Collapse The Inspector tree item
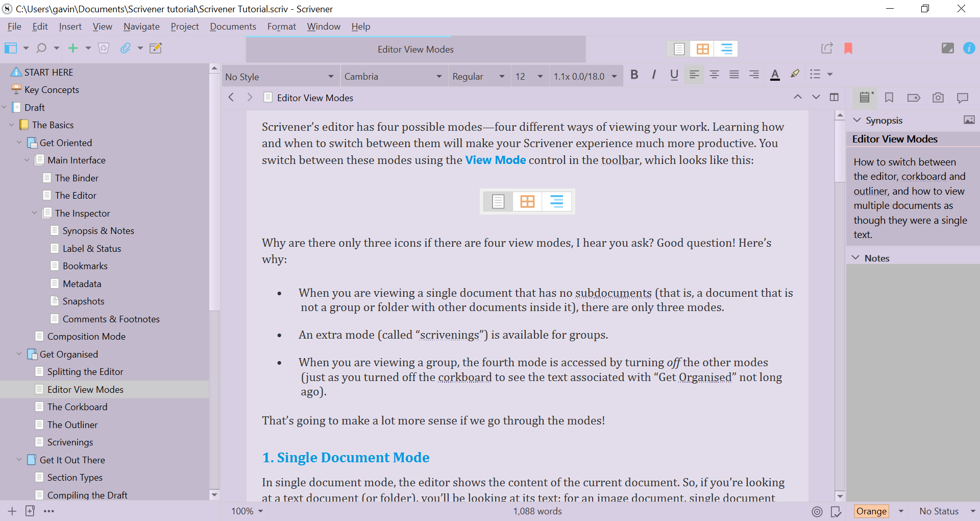980x521 pixels. coord(35,213)
